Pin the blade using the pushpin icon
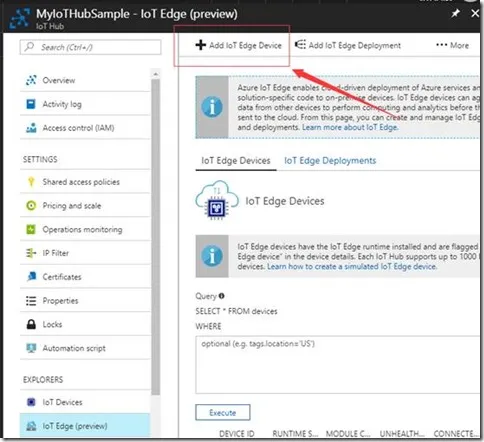This screenshot has width=484, height=442. click(x=455, y=13)
